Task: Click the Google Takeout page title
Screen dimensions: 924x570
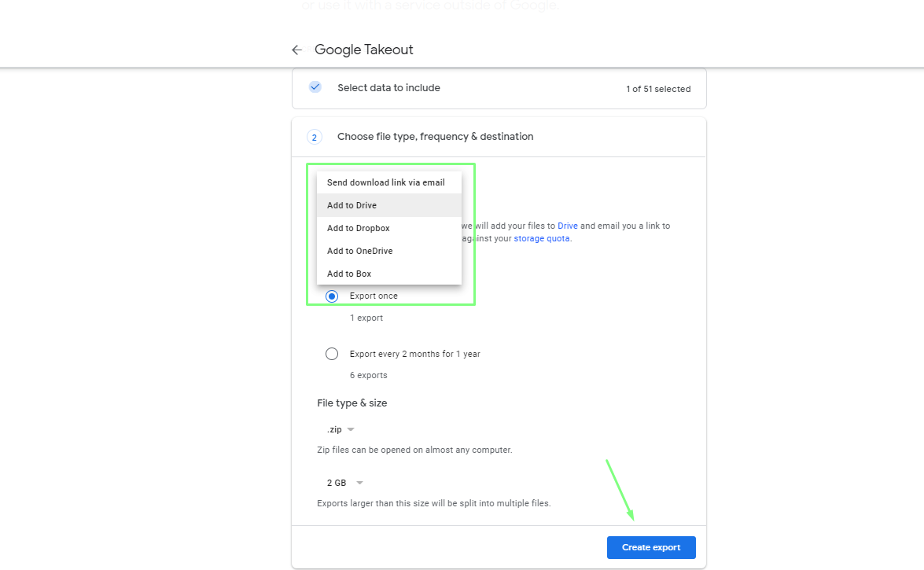Action: click(x=363, y=50)
